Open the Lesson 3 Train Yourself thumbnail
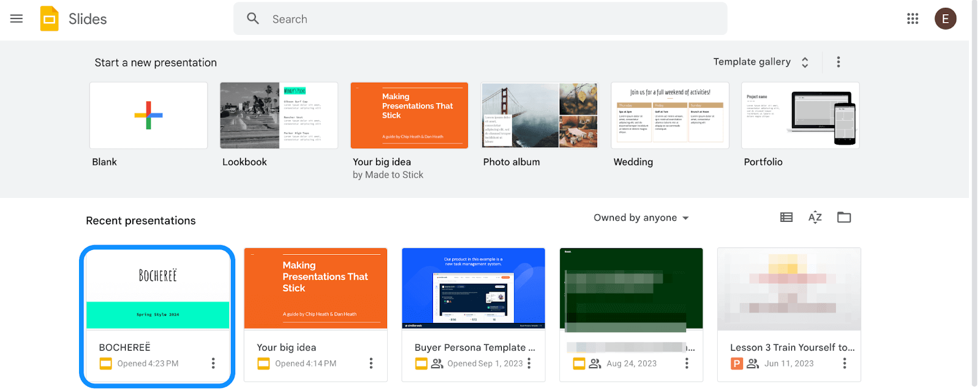The image size is (980, 391). (789, 289)
